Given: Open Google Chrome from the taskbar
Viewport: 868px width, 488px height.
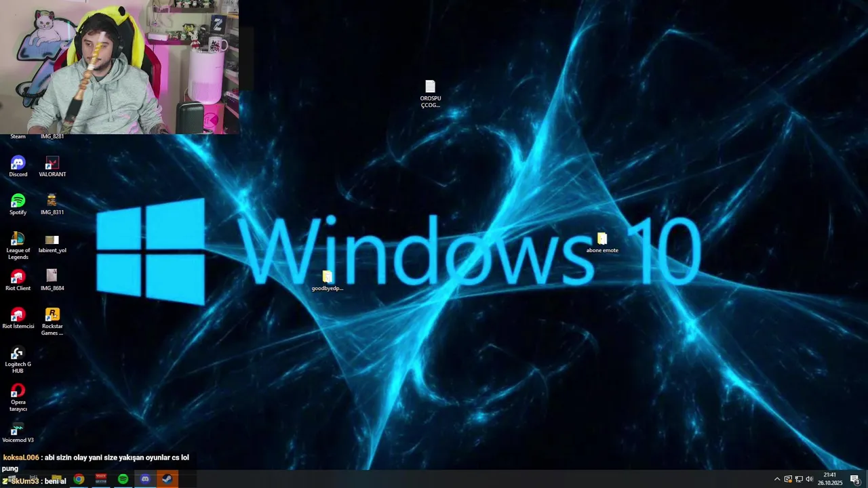Looking at the screenshot, I should tap(79, 479).
